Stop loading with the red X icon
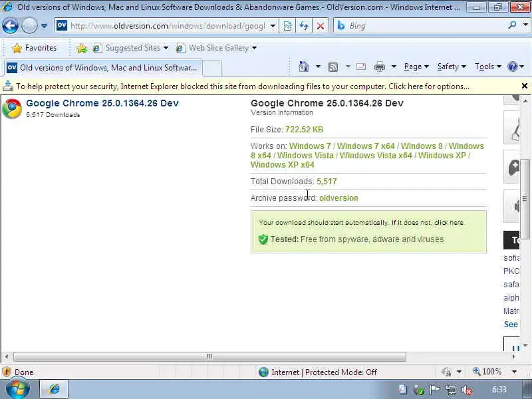Screen dimensions: 532x399 pos(320,26)
